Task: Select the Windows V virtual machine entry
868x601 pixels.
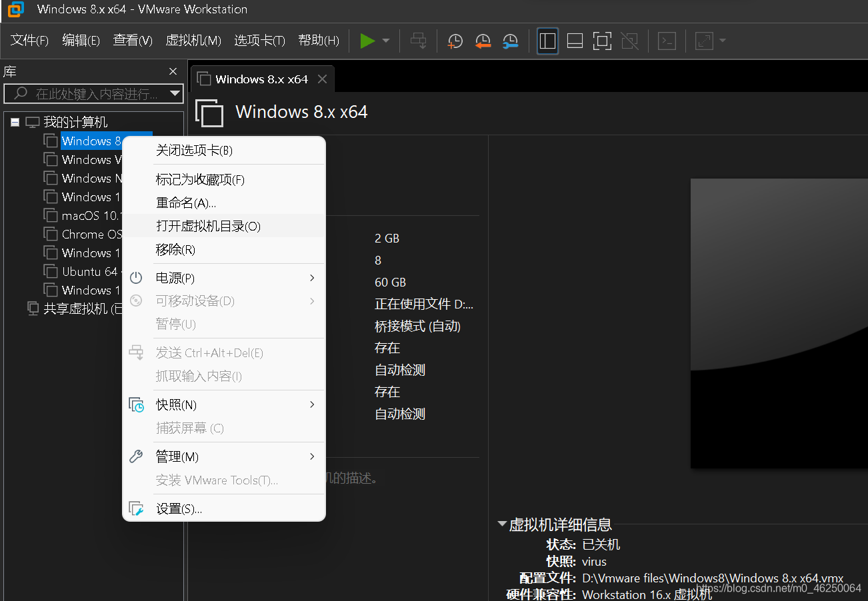Action: (92, 159)
